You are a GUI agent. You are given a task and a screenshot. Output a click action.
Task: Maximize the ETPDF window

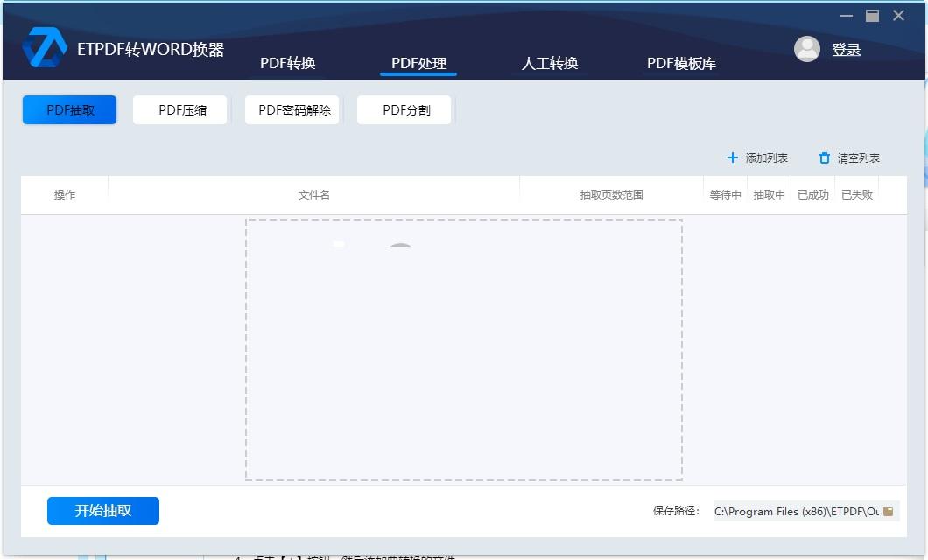click(x=872, y=16)
